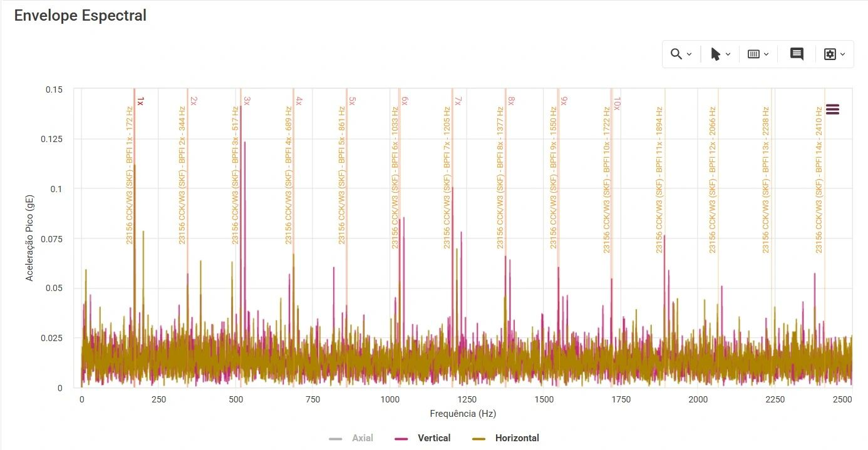Open the chart settings gear menu
This screenshot has width=868, height=450.
[835, 54]
